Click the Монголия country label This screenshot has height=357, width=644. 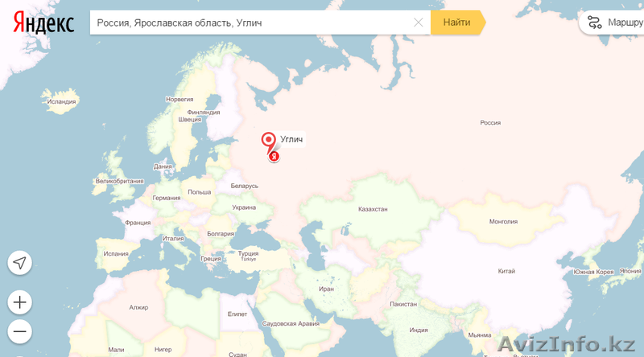point(503,221)
